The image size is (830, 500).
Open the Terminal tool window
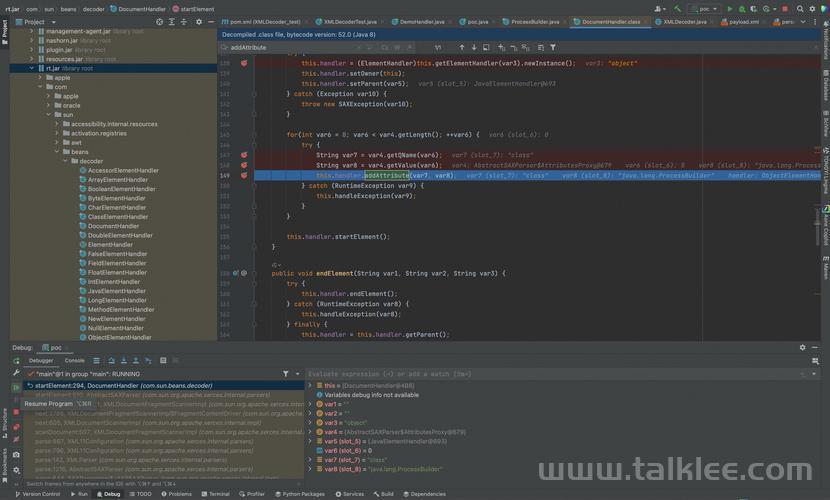coord(215,494)
